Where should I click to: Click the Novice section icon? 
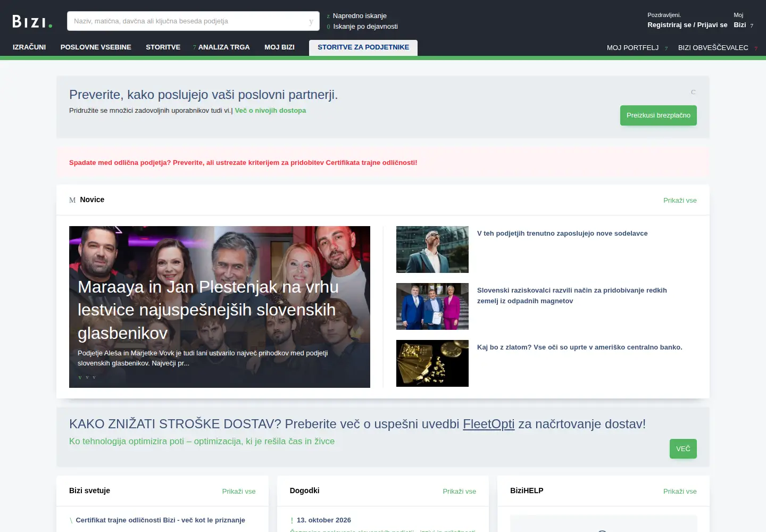coord(72,200)
